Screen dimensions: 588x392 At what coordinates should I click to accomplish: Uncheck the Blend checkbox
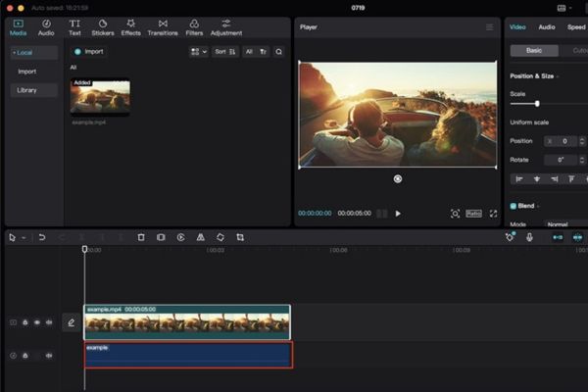[x=513, y=206]
